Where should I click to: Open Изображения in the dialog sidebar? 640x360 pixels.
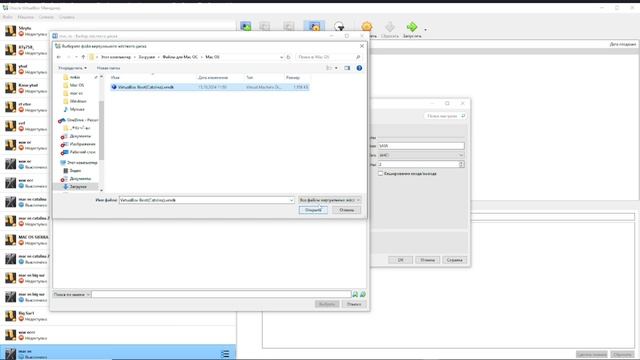(x=78, y=144)
